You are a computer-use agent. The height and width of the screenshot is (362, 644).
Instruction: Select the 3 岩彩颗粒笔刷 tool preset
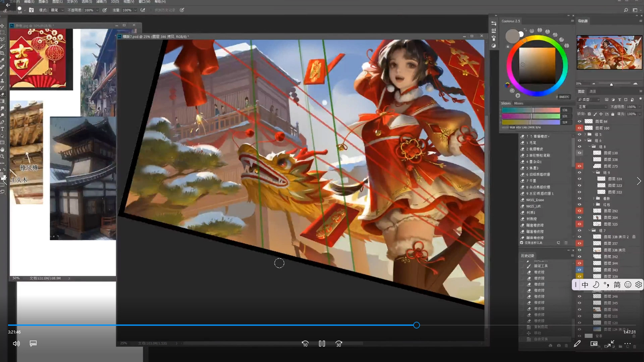(538, 156)
